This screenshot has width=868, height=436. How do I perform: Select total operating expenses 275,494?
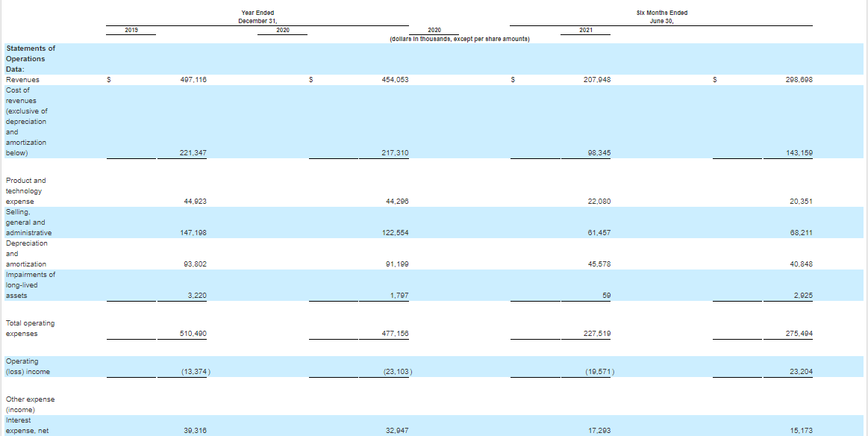point(799,334)
